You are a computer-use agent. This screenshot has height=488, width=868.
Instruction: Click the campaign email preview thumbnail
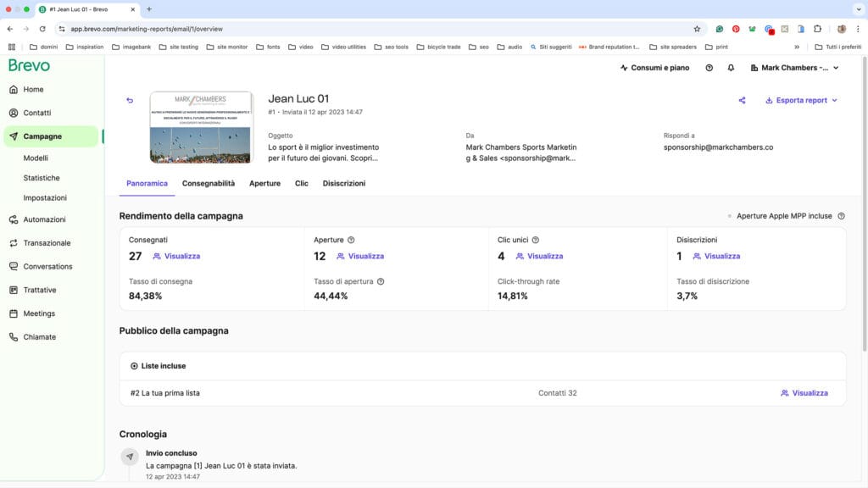[201, 127]
